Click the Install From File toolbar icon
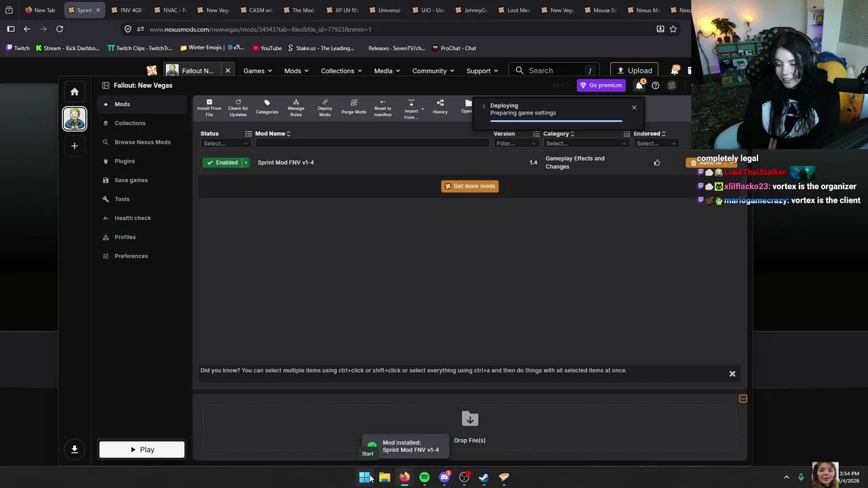This screenshot has width=868, height=488. (209, 108)
